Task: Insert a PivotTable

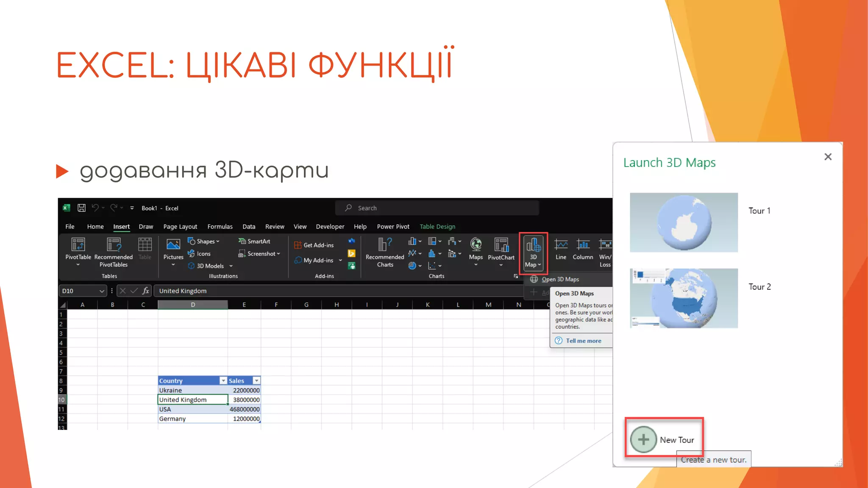Action: click(x=78, y=252)
